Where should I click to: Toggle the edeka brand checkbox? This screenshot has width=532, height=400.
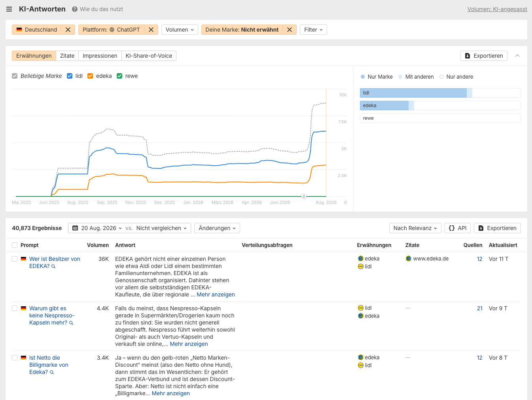pos(90,76)
